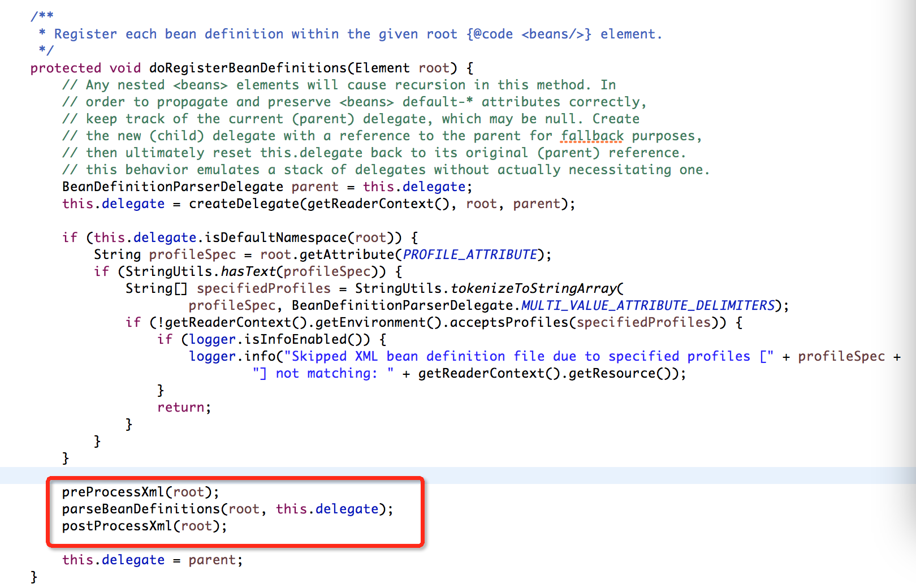This screenshot has height=588, width=916.
Task: Click the isDefaultNamespace method call
Action: click(x=275, y=237)
